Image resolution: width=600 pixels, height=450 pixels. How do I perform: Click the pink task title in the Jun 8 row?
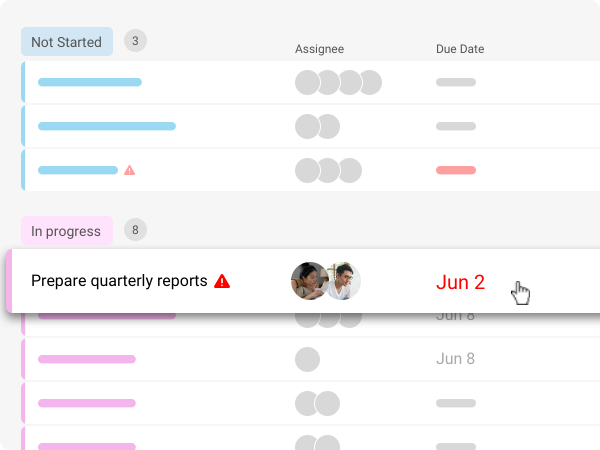87,359
